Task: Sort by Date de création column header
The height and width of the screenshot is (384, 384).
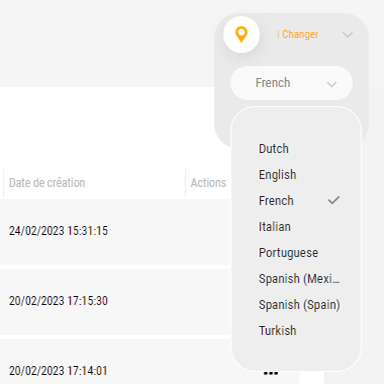Action: tap(47, 183)
